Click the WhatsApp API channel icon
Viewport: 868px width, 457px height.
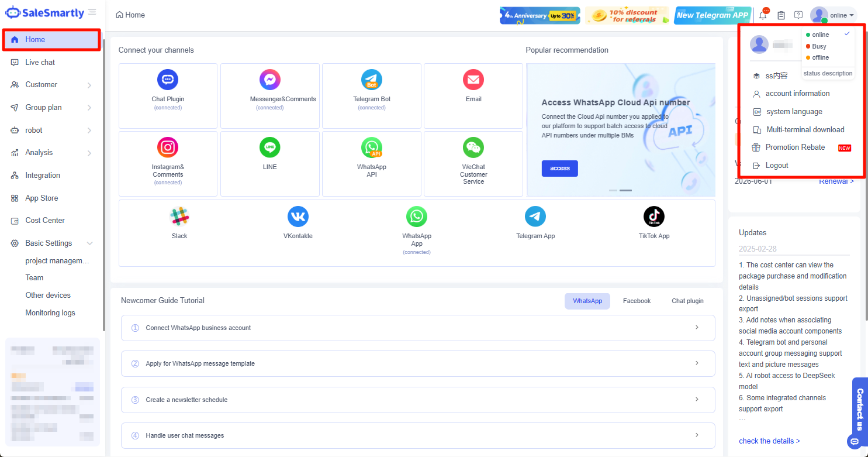(x=372, y=147)
